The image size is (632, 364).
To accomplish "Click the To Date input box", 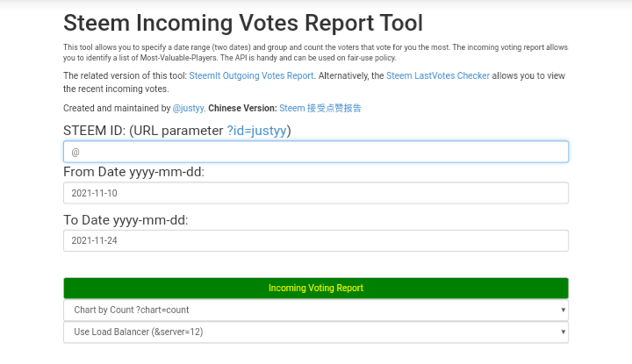I will 316,240.
